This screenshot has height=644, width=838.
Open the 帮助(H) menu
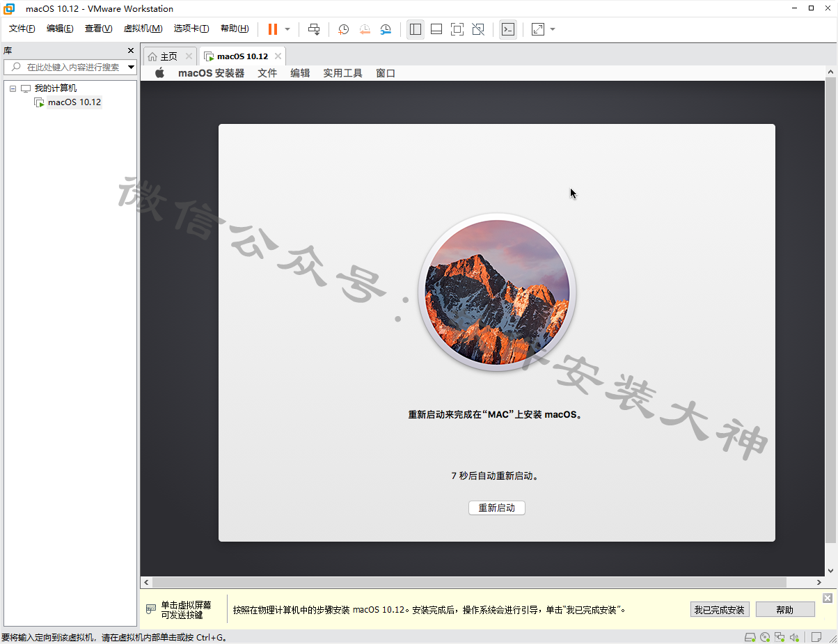[235, 29]
